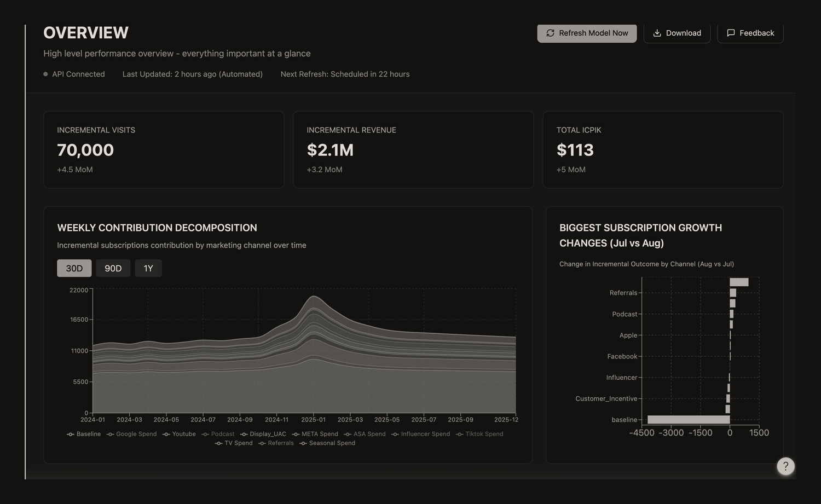Click the API Connected status dot
The width and height of the screenshot is (821, 504).
click(x=45, y=74)
